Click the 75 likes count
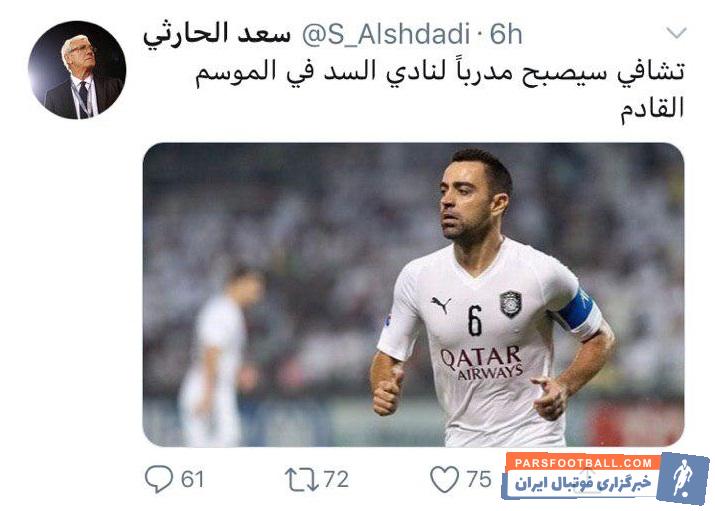Screen dimensions: 715x511 [x=478, y=479]
